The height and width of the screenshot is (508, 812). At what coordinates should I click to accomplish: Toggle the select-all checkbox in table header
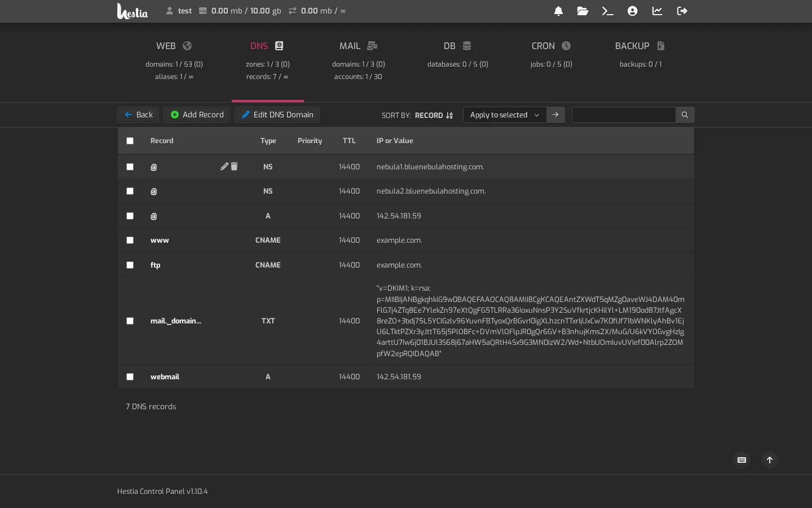(130, 141)
